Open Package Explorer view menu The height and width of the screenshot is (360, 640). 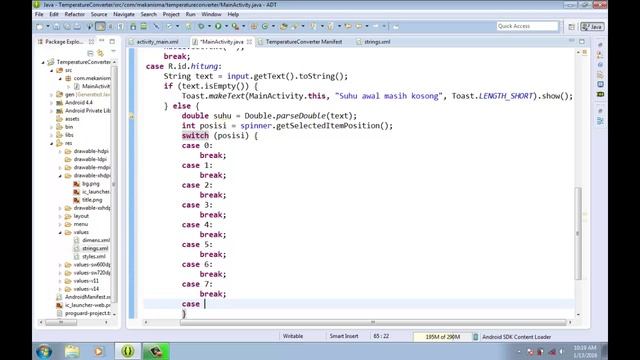(x=113, y=51)
